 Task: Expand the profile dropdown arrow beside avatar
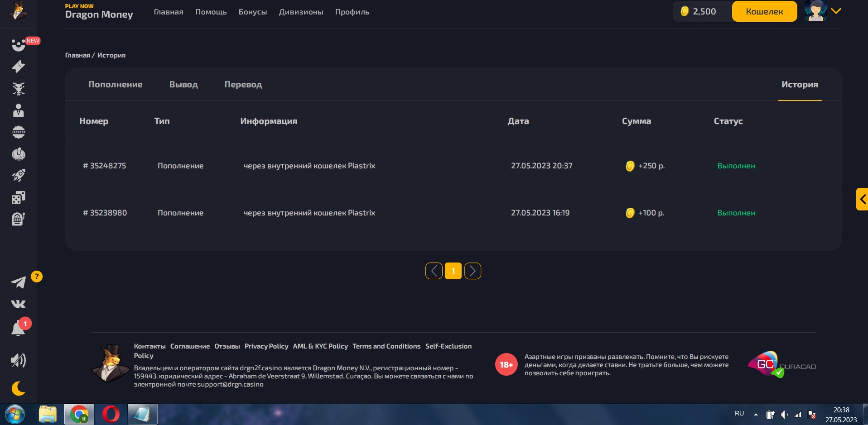(836, 11)
